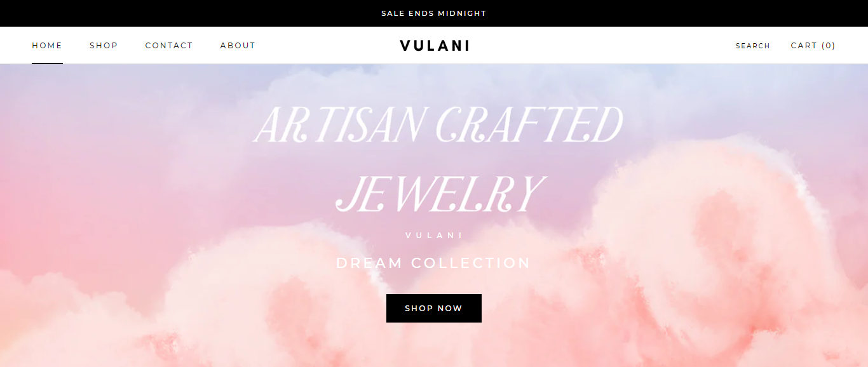Start a product search from the header
Viewport: 868px width, 367px height.
pos(752,46)
